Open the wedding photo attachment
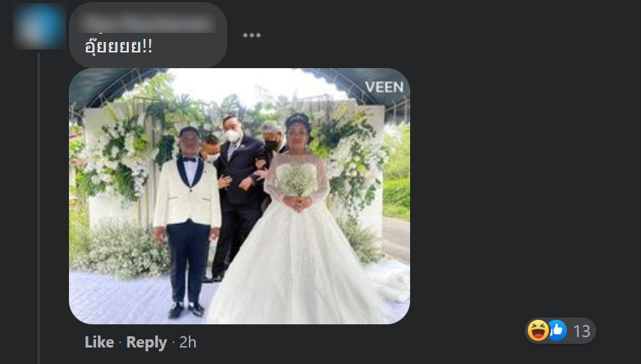 click(239, 195)
